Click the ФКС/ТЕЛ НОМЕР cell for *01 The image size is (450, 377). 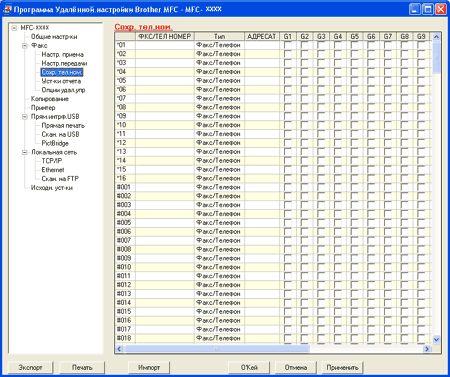pyautogui.click(x=165, y=45)
